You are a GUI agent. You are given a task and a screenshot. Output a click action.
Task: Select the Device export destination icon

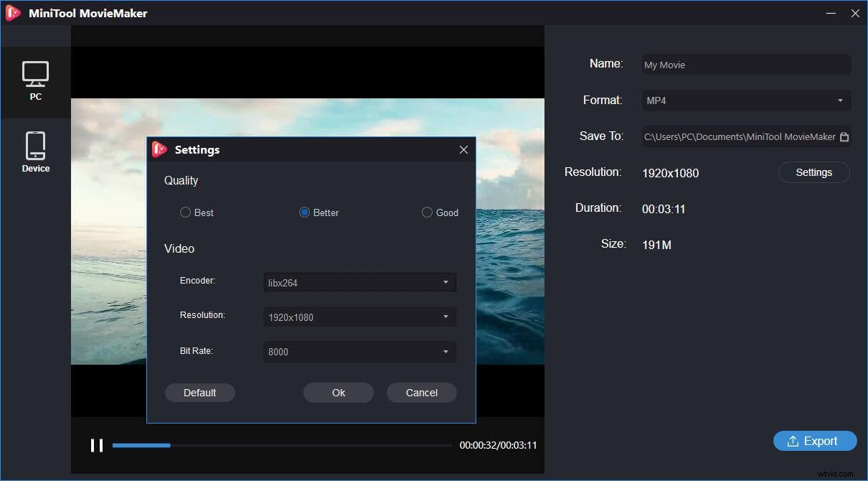(36, 149)
